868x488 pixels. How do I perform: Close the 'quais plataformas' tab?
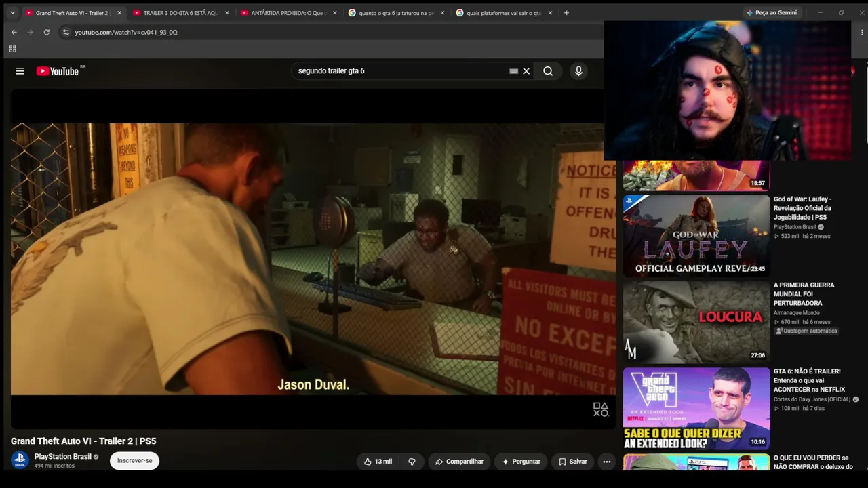(550, 13)
